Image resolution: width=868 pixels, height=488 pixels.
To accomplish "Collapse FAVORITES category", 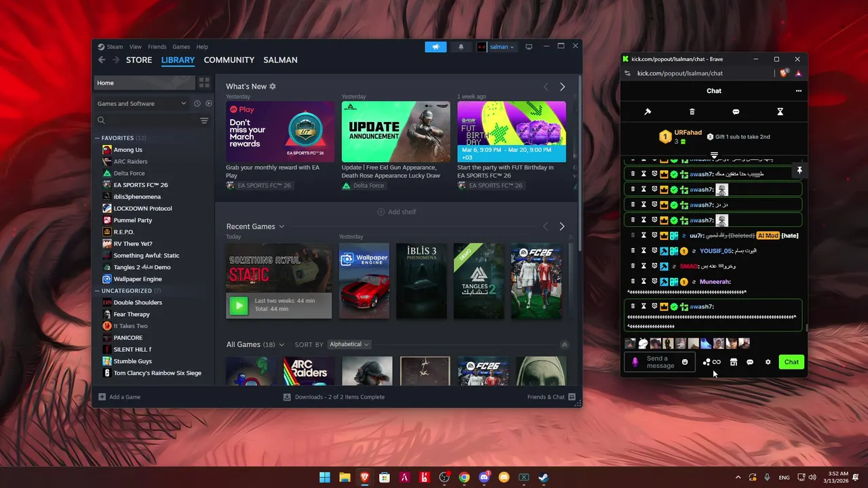I will [97, 138].
